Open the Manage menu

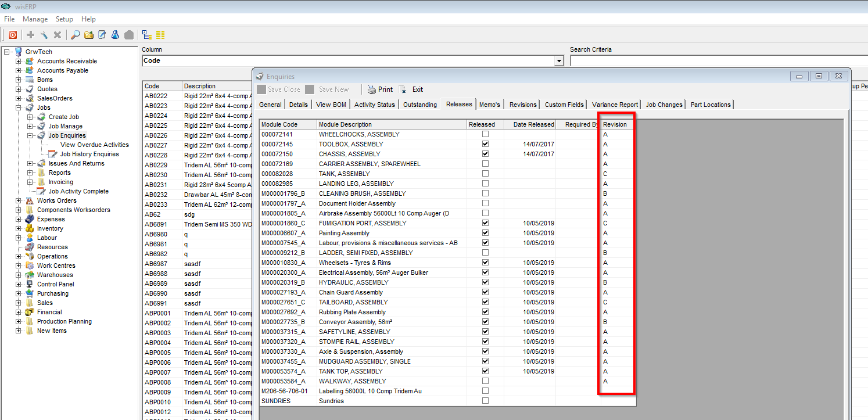(x=35, y=19)
